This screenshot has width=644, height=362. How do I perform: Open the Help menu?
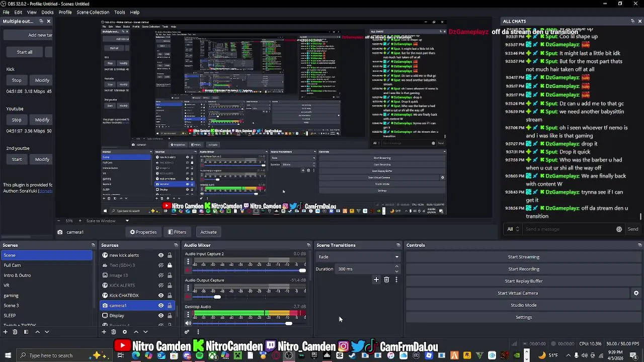[x=135, y=12]
